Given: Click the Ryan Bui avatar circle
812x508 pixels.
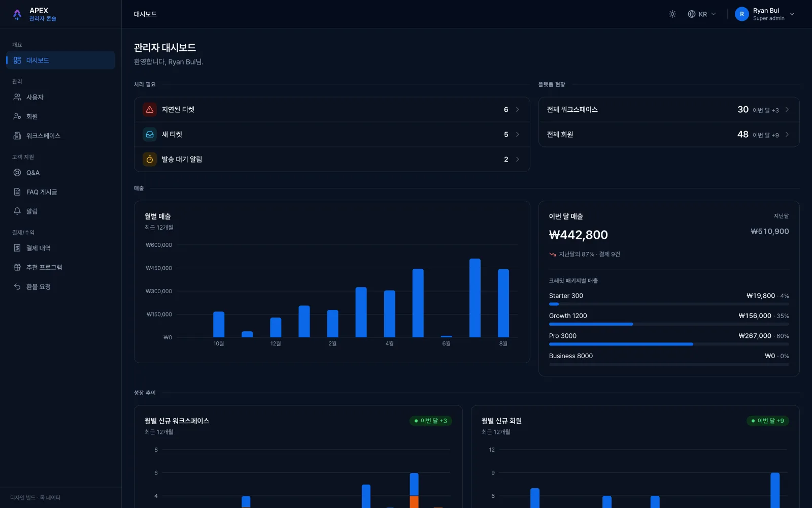Looking at the screenshot, I should (742, 14).
